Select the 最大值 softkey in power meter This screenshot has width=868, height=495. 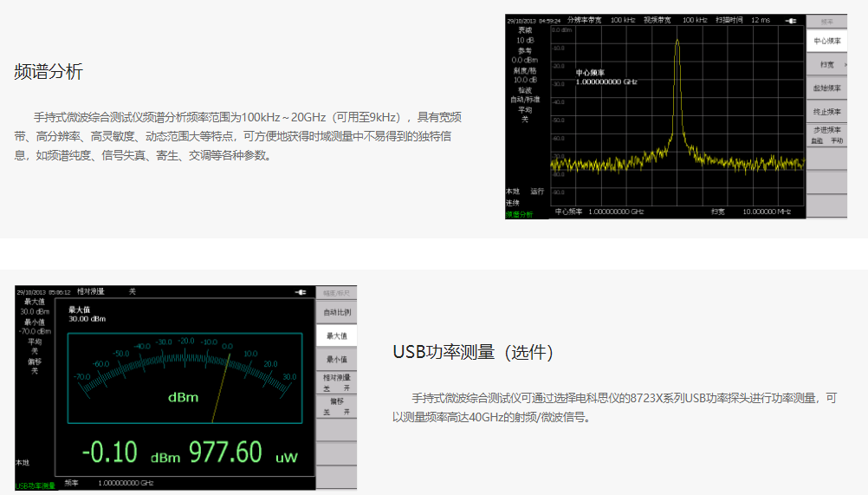click(x=336, y=335)
